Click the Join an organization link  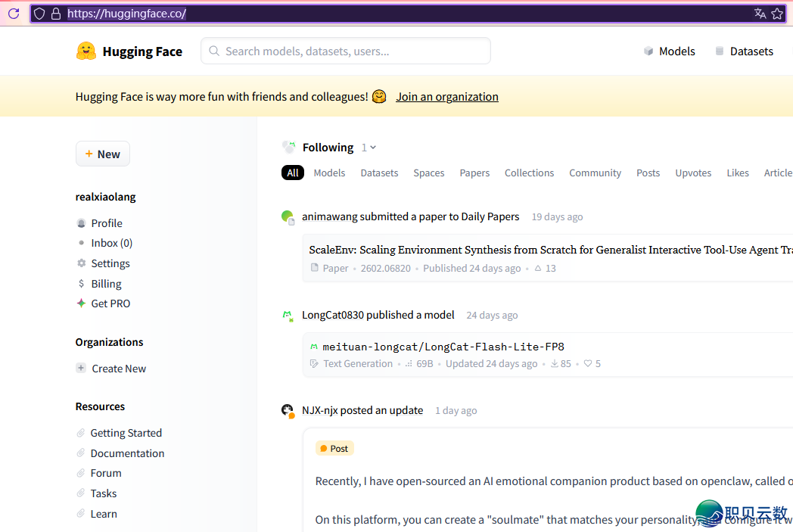tap(447, 97)
